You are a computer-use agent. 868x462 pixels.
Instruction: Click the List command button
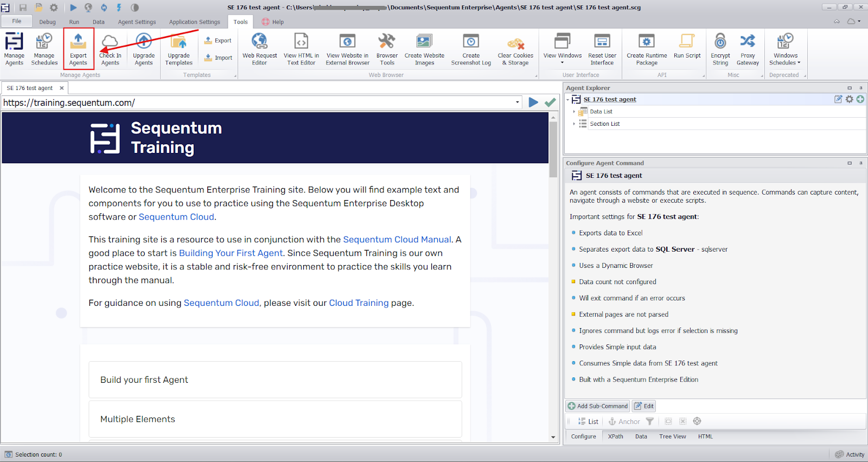click(x=588, y=421)
